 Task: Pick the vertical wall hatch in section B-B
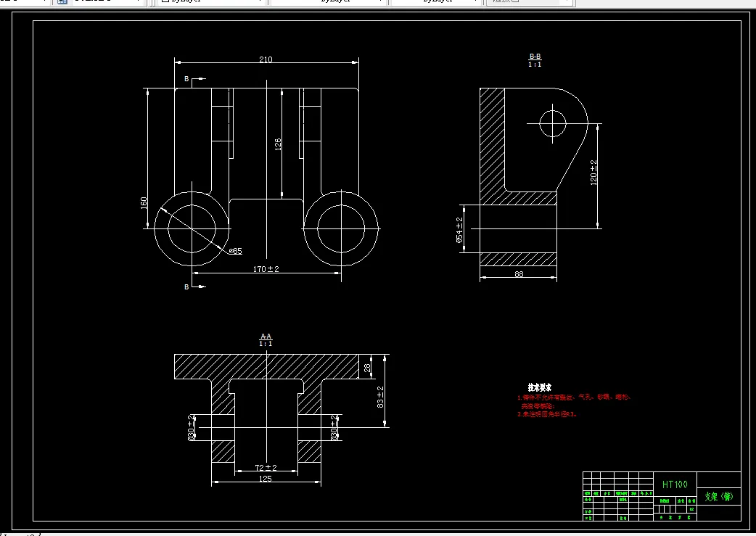(492, 140)
